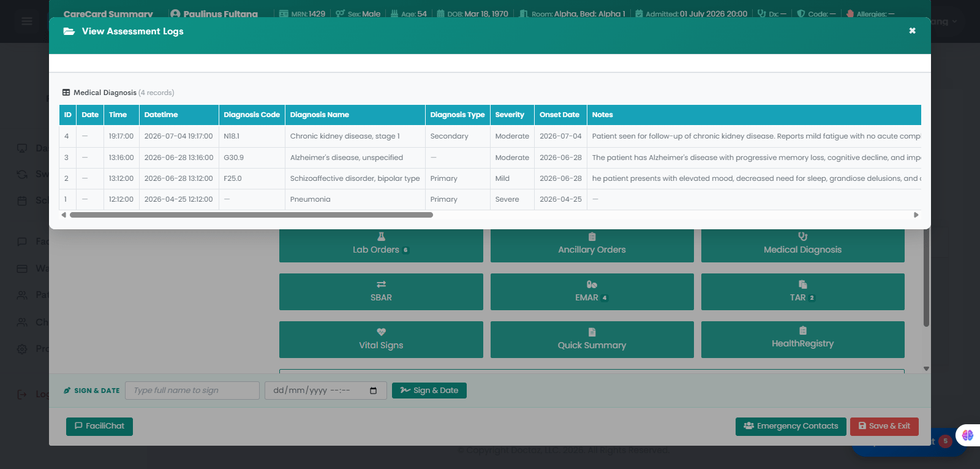The width and height of the screenshot is (980, 469).
Task: Click the 2026-04-25 12:12:00 datetime cell
Action: tap(179, 199)
